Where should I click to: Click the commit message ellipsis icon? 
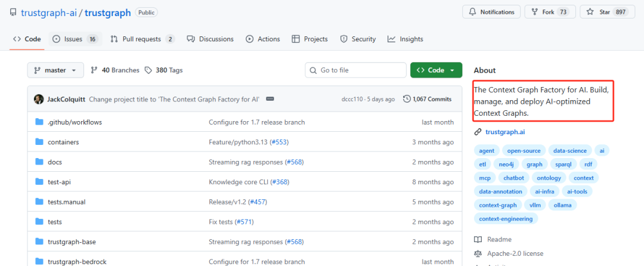point(270,99)
